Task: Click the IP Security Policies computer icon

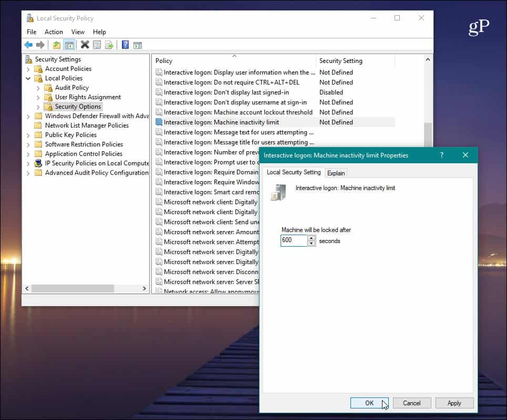Action: pyautogui.click(x=38, y=163)
